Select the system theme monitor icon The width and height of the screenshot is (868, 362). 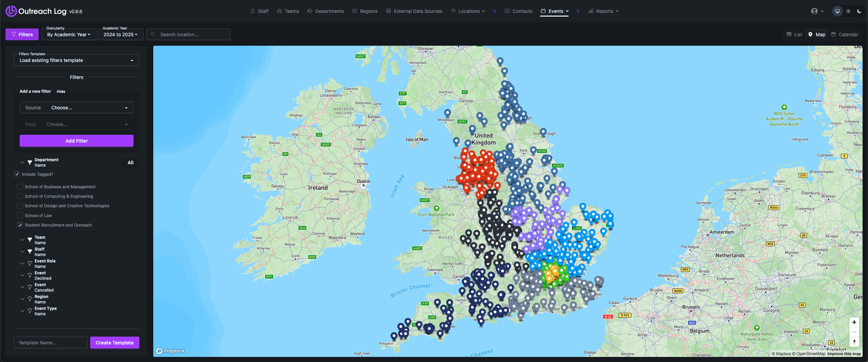(837, 11)
